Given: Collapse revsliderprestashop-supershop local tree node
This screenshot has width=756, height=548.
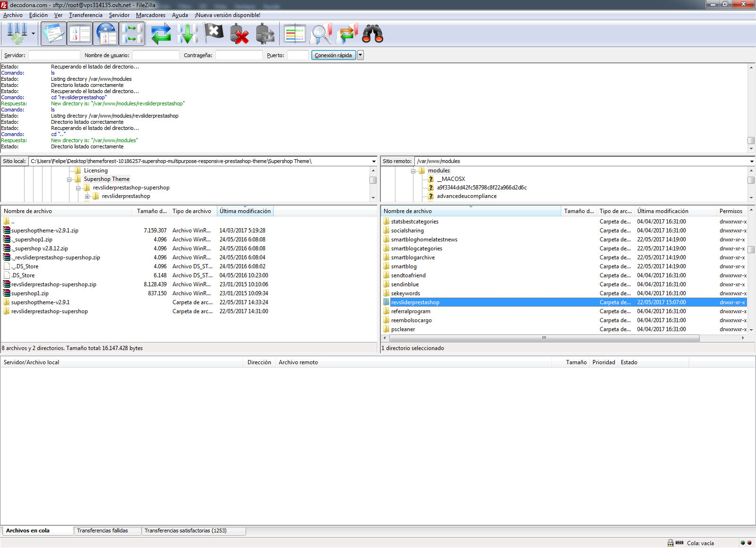Looking at the screenshot, I should click(78, 188).
